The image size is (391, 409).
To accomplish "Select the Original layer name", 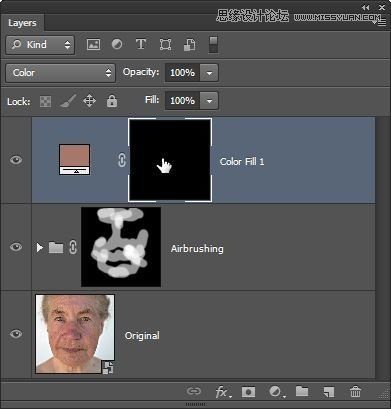I will (x=142, y=336).
